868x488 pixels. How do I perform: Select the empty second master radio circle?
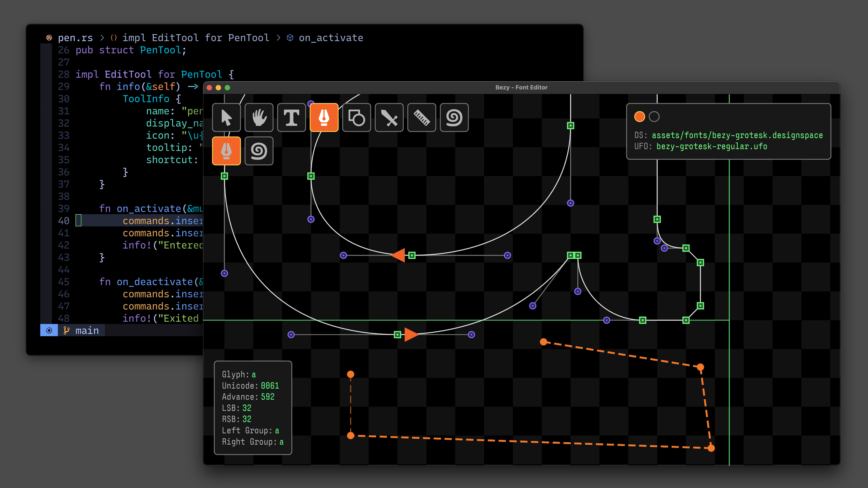click(x=654, y=117)
